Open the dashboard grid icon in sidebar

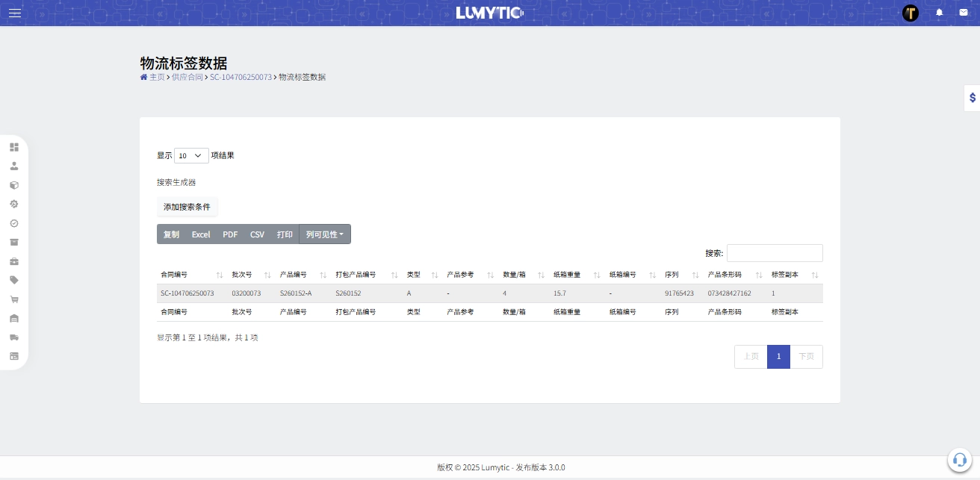tap(14, 147)
